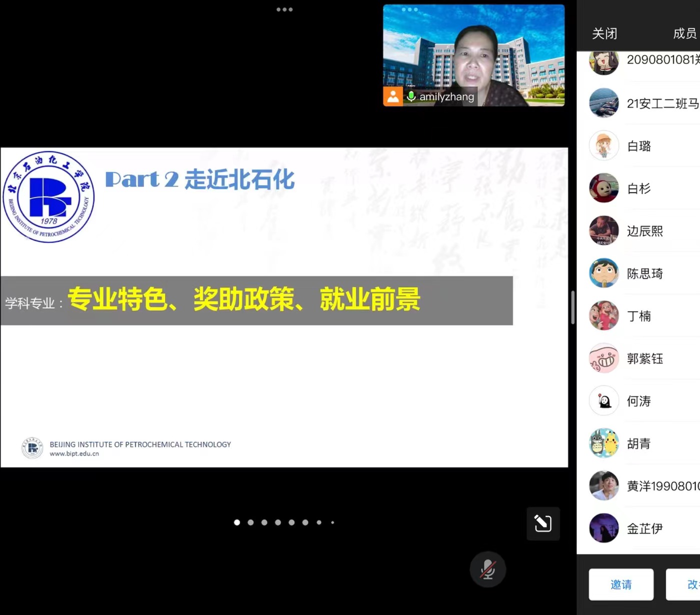This screenshot has width=700, height=615.
Task: Select 丁楠 avatar in the list
Action: click(x=604, y=316)
